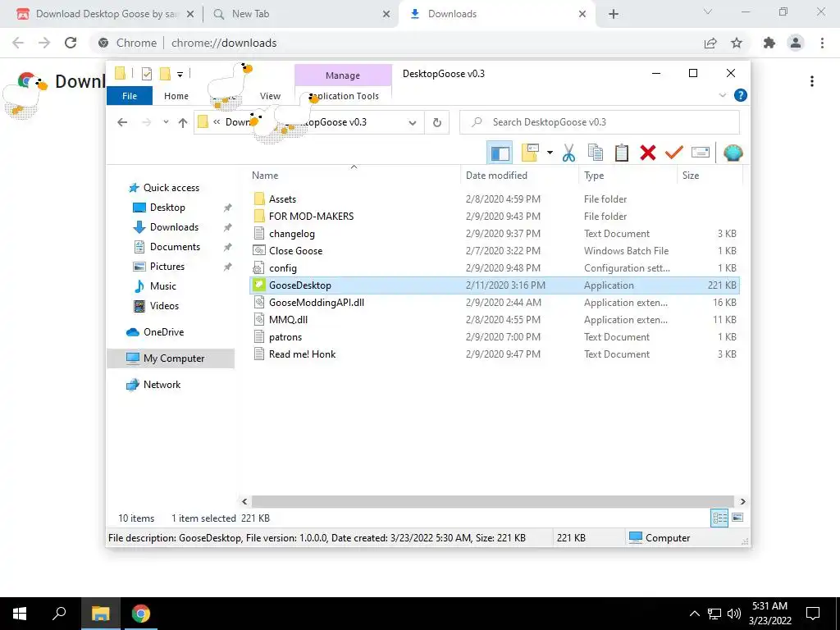Open OneDrive in navigation pane
Image resolution: width=840 pixels, height=630 pixels.
163,332
